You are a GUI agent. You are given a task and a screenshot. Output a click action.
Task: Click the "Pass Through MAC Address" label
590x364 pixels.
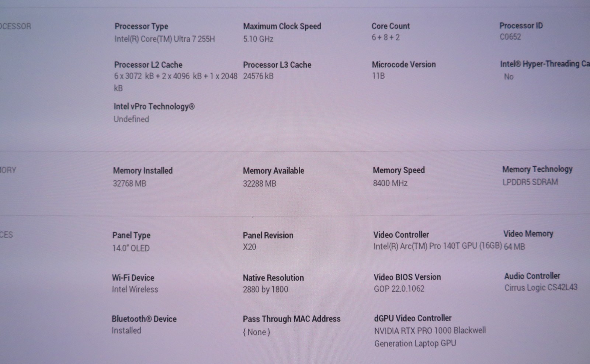[x=292, y=319]
